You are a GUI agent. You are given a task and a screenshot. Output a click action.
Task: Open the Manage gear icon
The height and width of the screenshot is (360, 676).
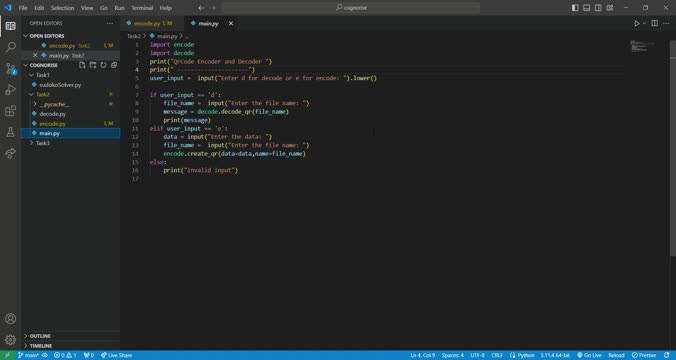pos(10,340)
